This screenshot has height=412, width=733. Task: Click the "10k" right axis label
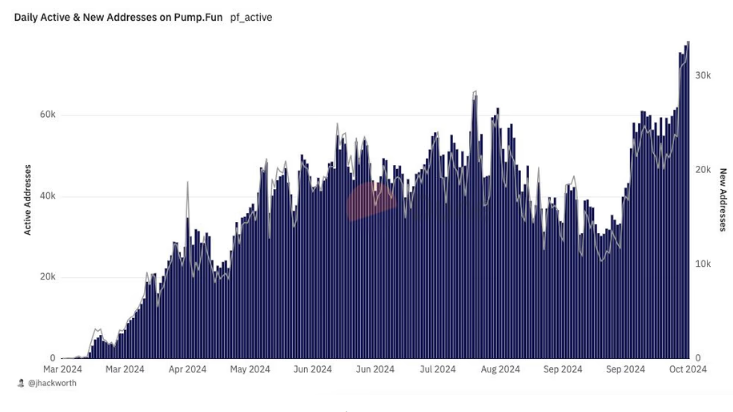pyautogui.click(x=703, y=264)
